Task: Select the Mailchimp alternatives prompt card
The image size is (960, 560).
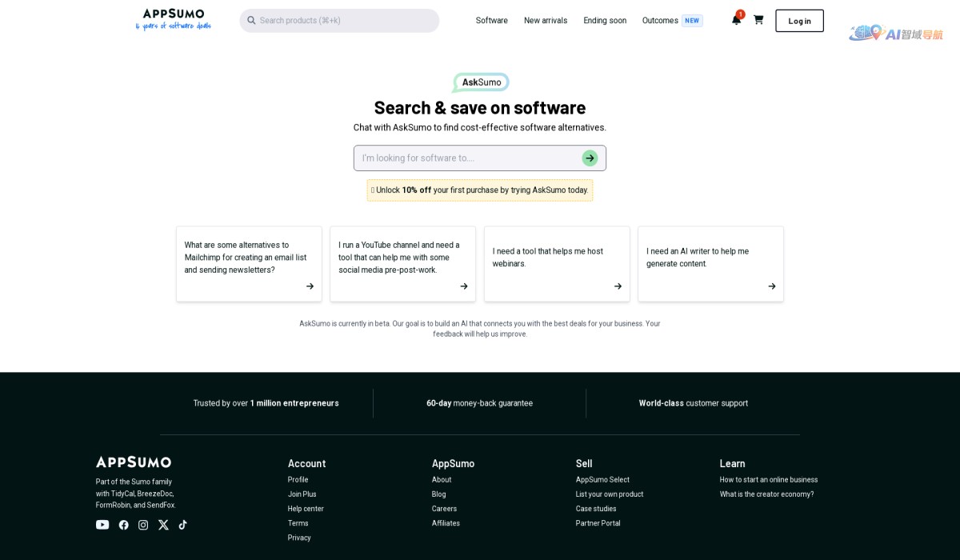Action: 249,263
